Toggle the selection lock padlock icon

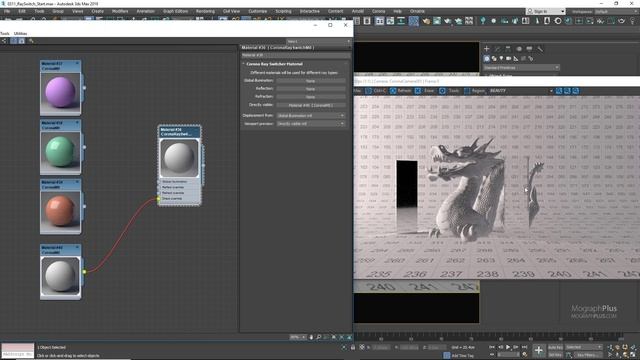point(353,347)
